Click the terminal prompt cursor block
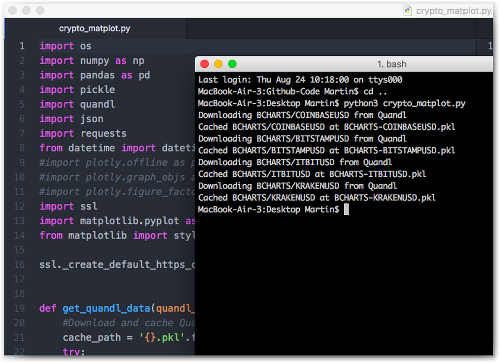 [347, 209]
